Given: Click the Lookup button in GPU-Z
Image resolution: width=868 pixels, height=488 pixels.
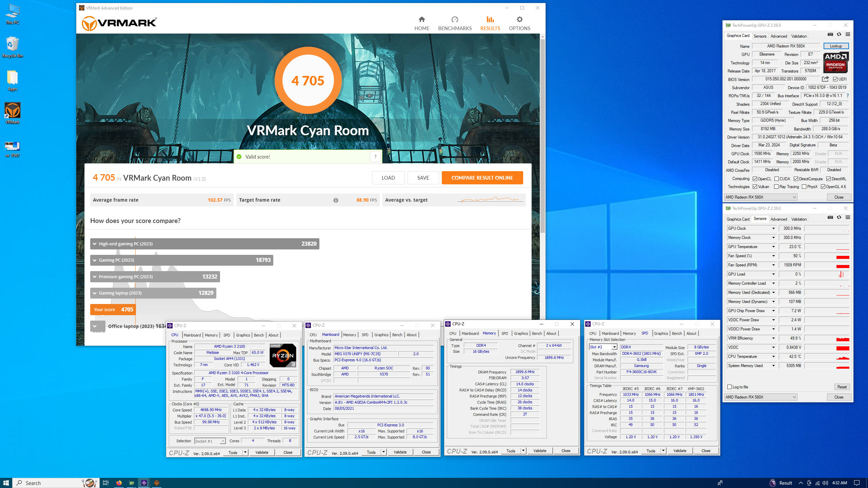Looking at the screenshot, I should pos(836,46).
